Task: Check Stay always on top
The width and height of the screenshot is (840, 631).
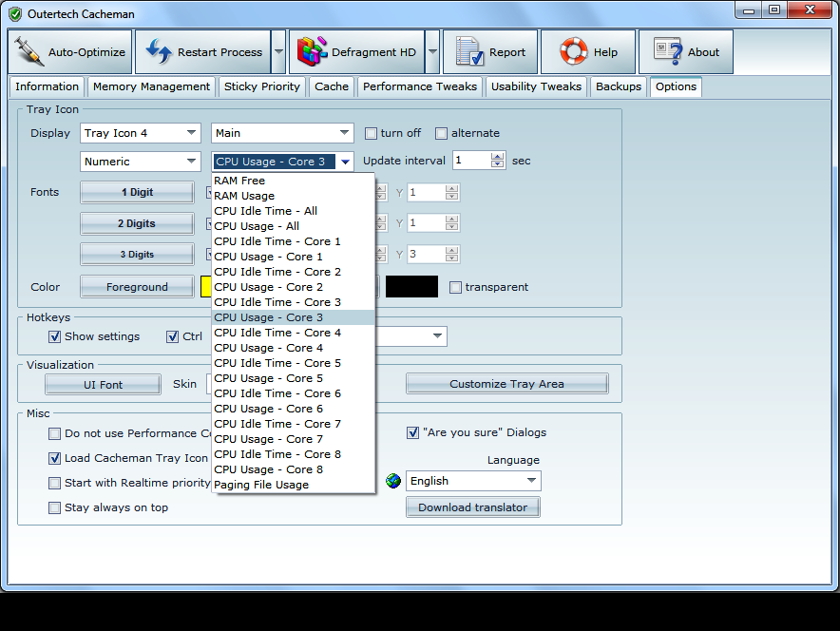Action: point(55,507)
